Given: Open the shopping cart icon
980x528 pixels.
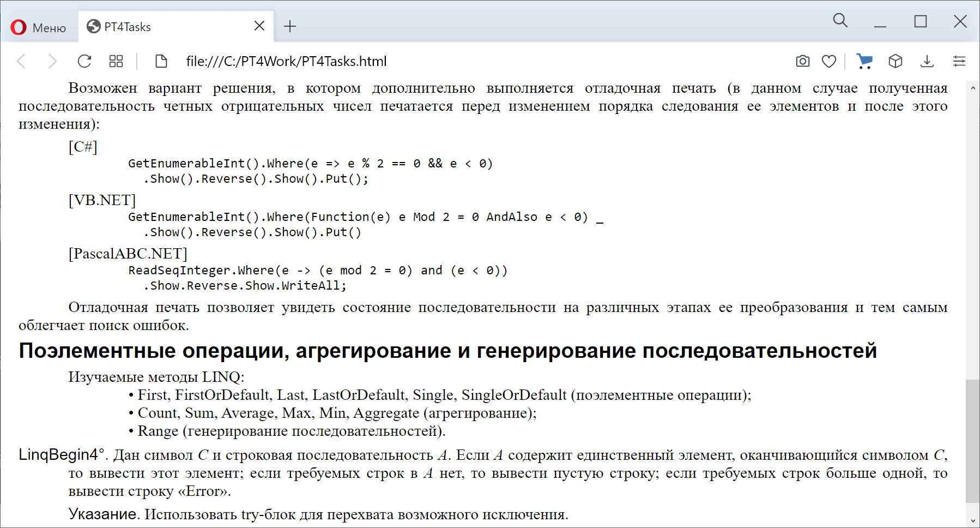Looking at the screenshot, I should tap(864, 61).
